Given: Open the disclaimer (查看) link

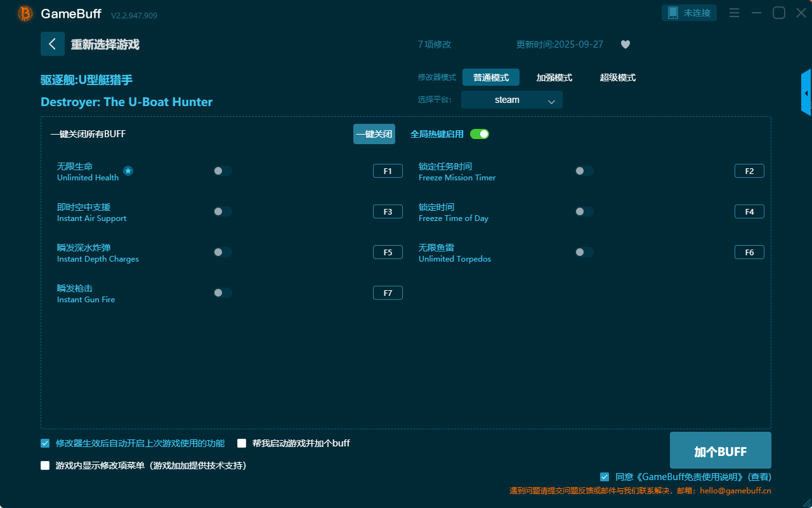Looking at the screenshot, I should click(759, 477).
